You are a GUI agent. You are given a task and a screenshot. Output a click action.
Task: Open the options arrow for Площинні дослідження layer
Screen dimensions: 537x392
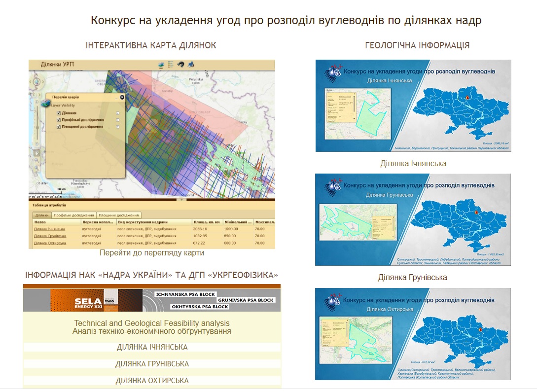click(118, 127)
